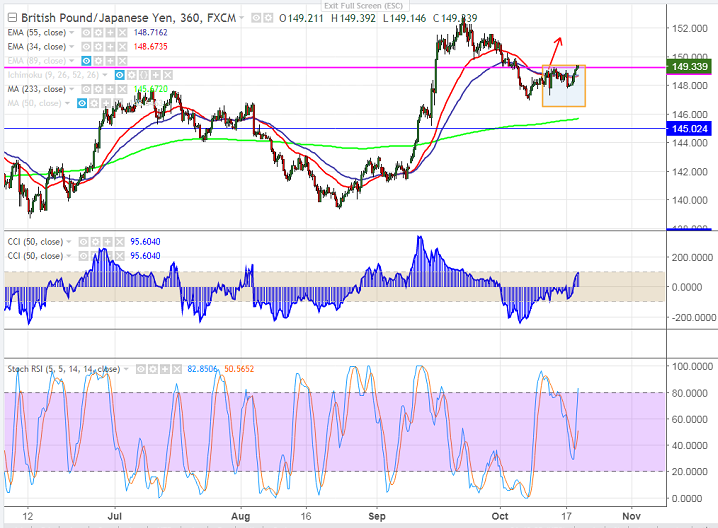This screenshot has width=718, height=528.
Task: Open MA (233, close) settings gear
Action: pos(98,89)
